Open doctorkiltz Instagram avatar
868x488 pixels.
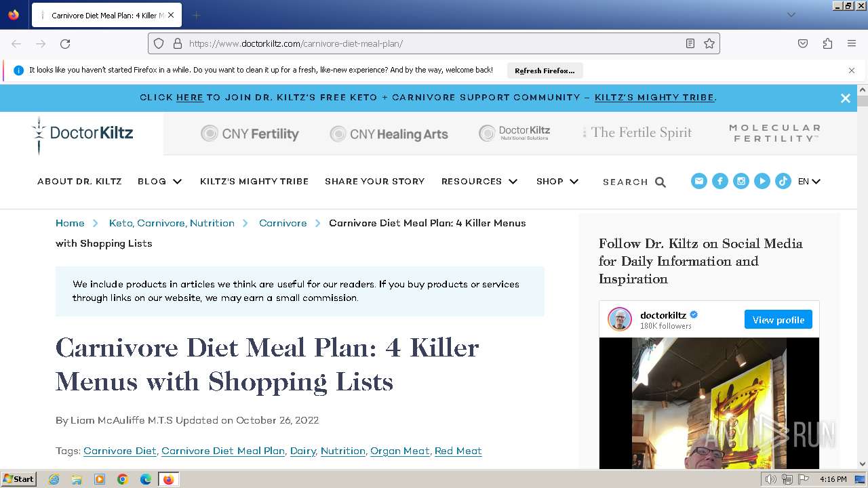pyautogui.click(x=620, y=319)
